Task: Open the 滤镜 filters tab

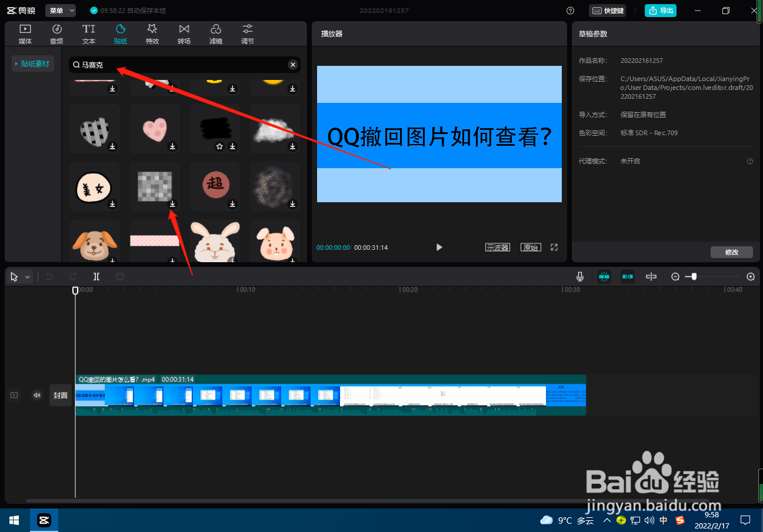Action: pyautogui.click(x=216, y=34)
